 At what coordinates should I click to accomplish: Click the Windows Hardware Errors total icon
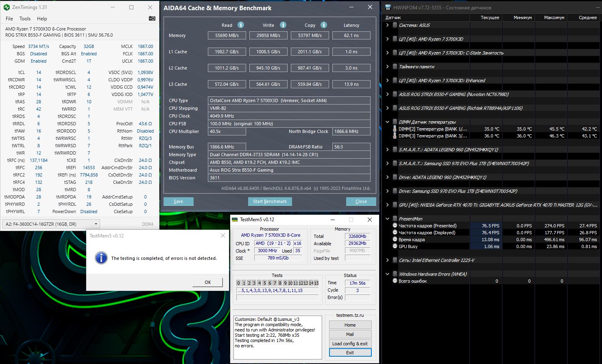pos(395,281)
